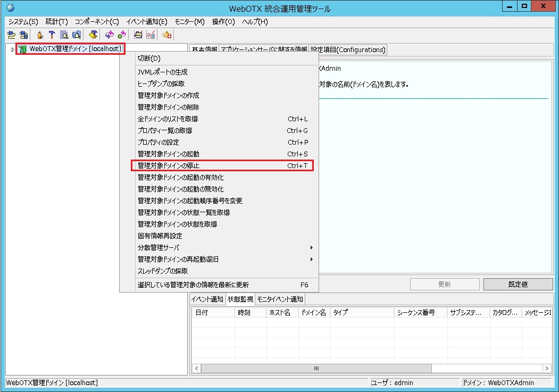
Task: Select the WebOTX管理ドメイン tree node icon
Action: tap(21, 48)
